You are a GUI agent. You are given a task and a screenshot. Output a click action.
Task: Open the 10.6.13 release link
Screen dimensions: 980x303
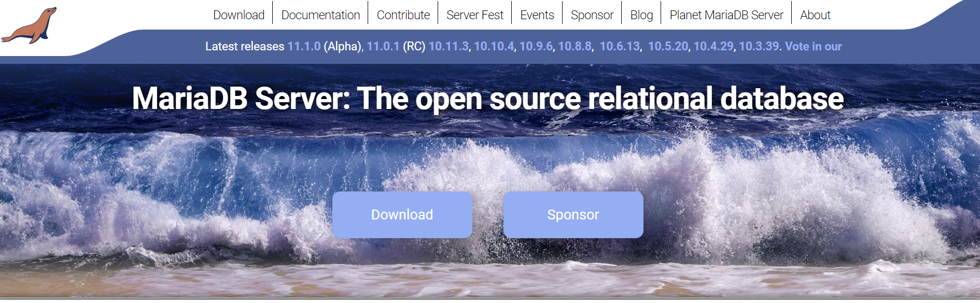620,46
